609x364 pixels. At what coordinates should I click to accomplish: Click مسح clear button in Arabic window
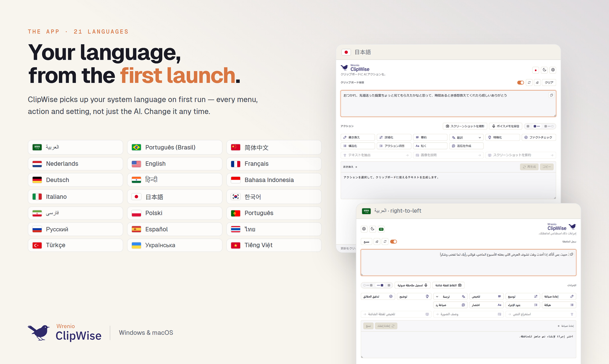click(367, 242)
